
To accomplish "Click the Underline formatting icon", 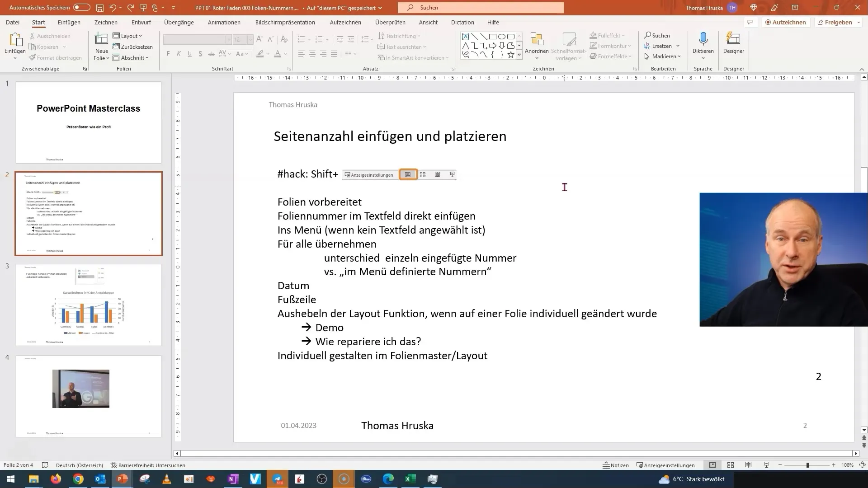I will pyautogui.click(x=189, y=54).
